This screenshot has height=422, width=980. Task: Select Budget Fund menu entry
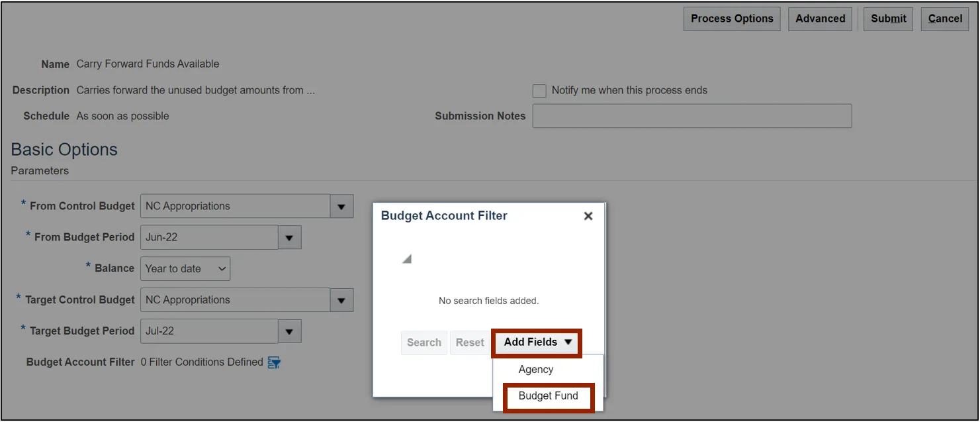click(548, 396)
